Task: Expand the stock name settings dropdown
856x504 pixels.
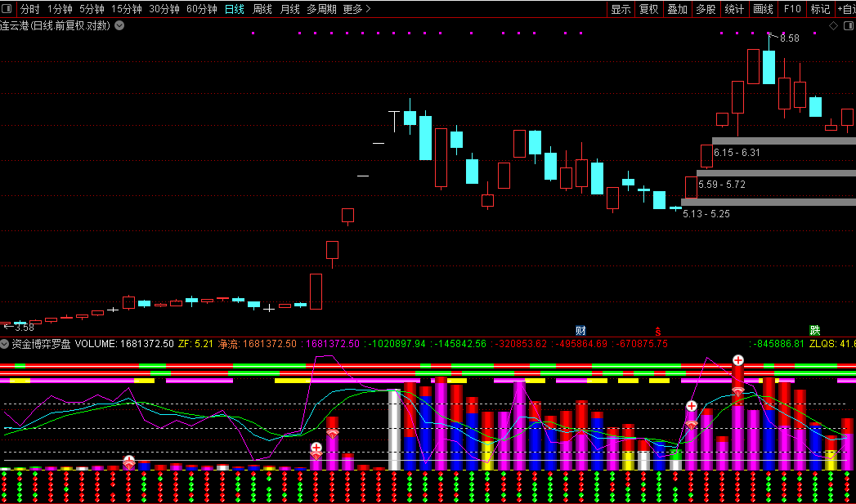Action: pyautogui.click(x=119, y=25)
